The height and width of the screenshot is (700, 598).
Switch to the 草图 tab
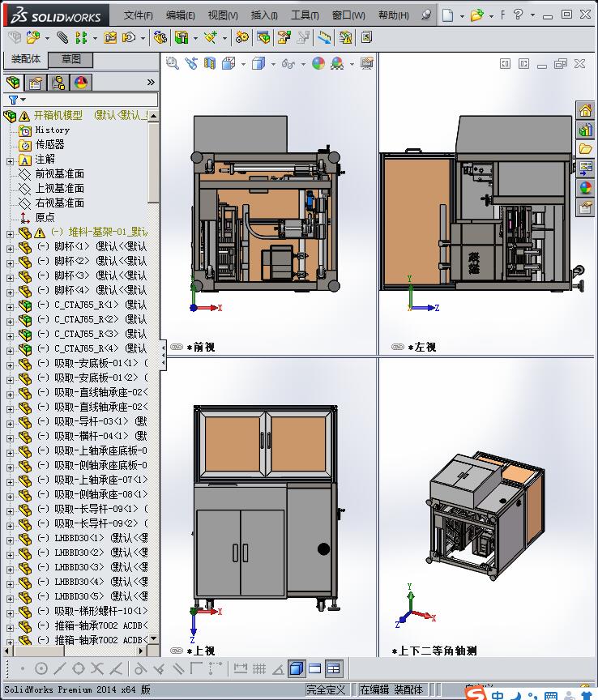pos(70,59)
